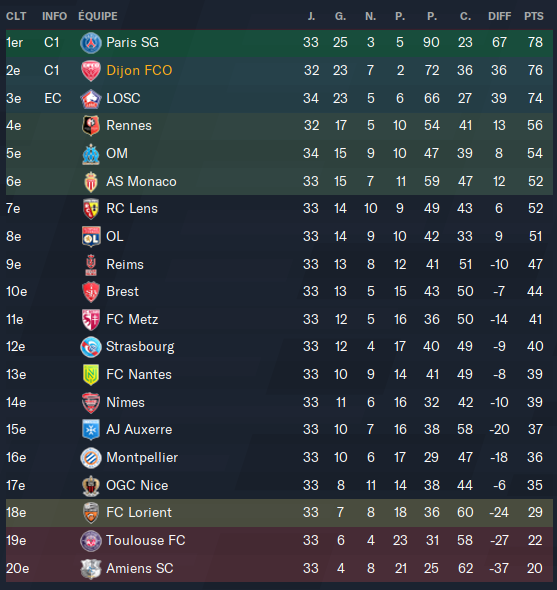Screen dimensions: 557x590
Task: Click the OM club logo
Action: coord(91,154)
